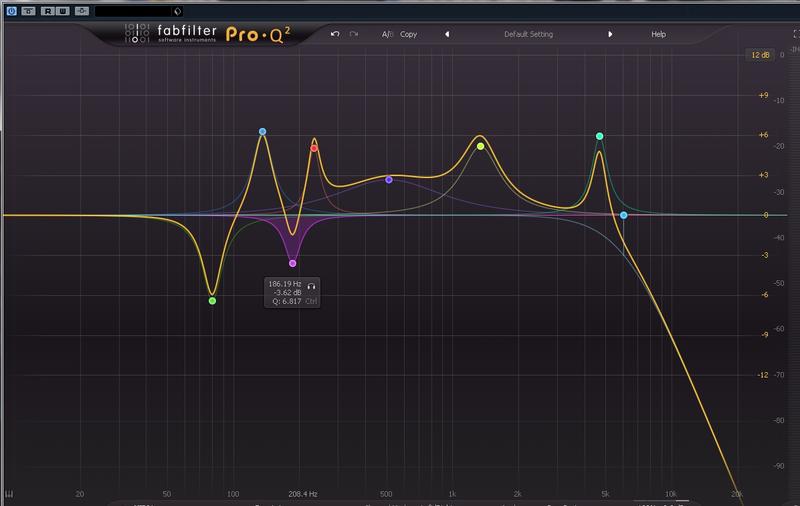Click the +6 gain scale label
Viewport: 800px width, 506px height.
point(763,135)
